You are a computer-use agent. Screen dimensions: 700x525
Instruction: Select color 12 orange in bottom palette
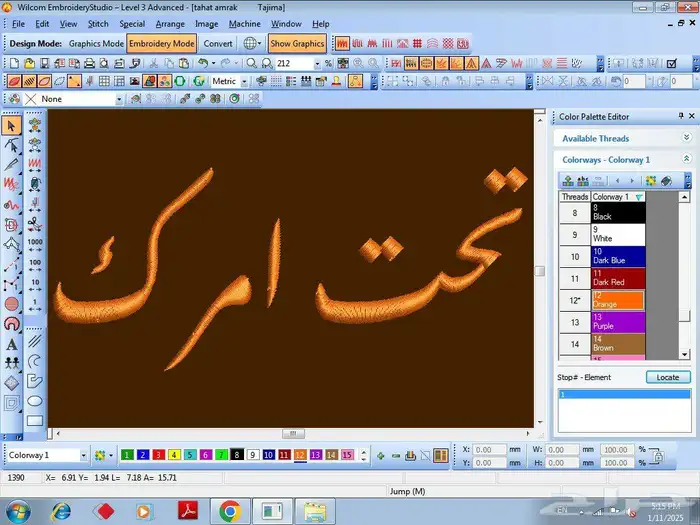click(300, 455)
